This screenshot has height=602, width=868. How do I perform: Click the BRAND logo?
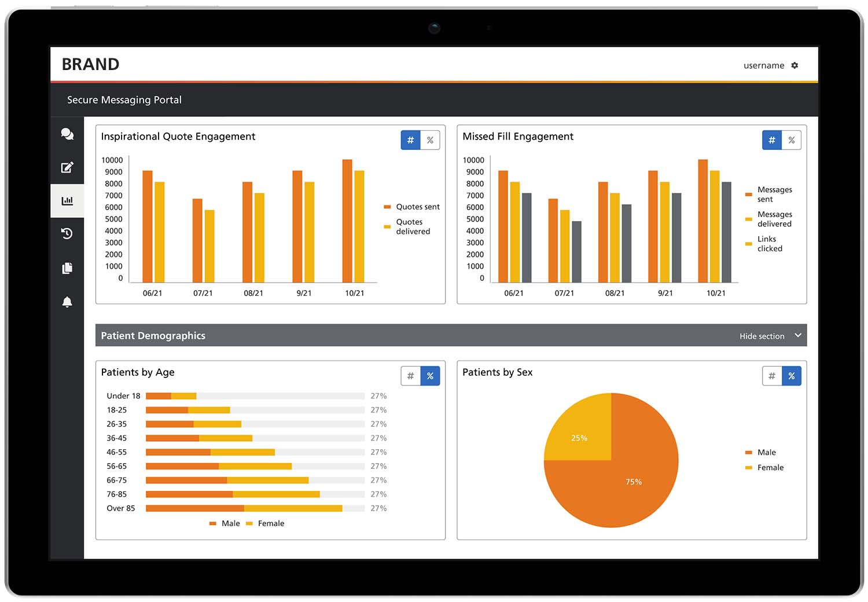click(x=90, y=64)
